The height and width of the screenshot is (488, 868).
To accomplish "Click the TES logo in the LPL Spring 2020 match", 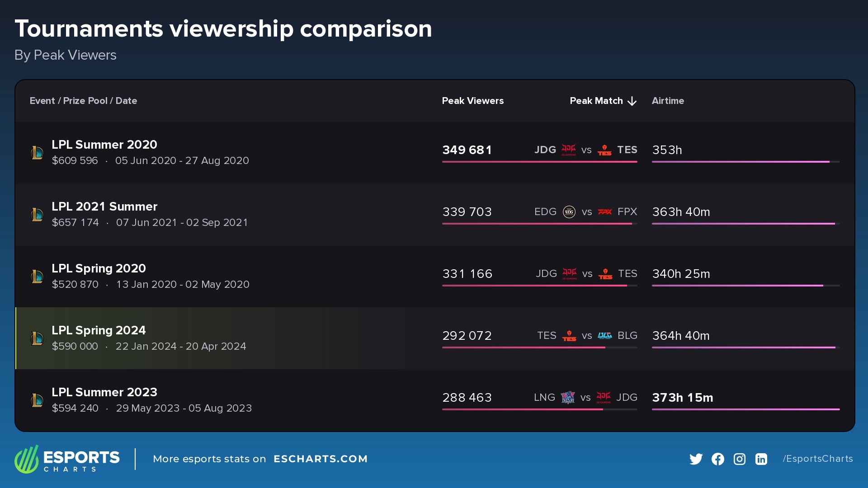I will pyautogui.click(x=606, y=273).
